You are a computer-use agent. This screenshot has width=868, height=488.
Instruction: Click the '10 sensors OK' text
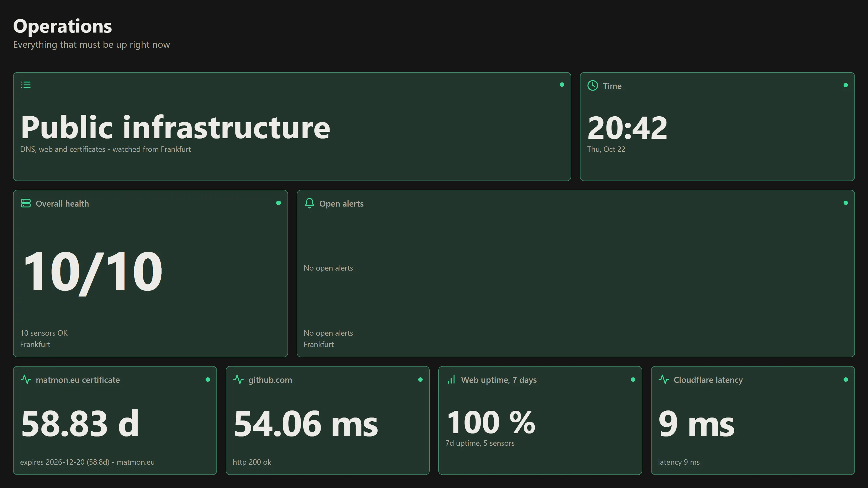[44, 333]
